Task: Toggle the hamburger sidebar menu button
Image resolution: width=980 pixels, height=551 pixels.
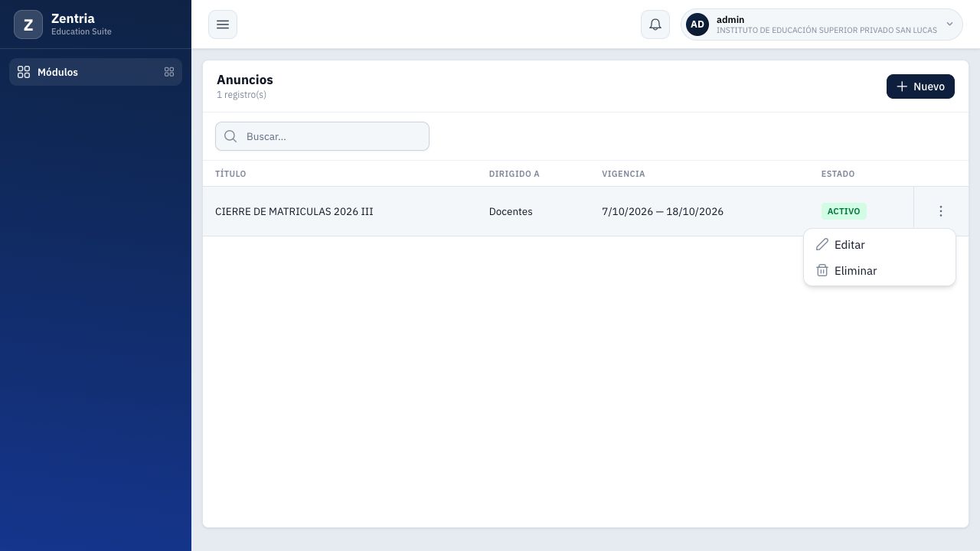Action: coord(223,24)
